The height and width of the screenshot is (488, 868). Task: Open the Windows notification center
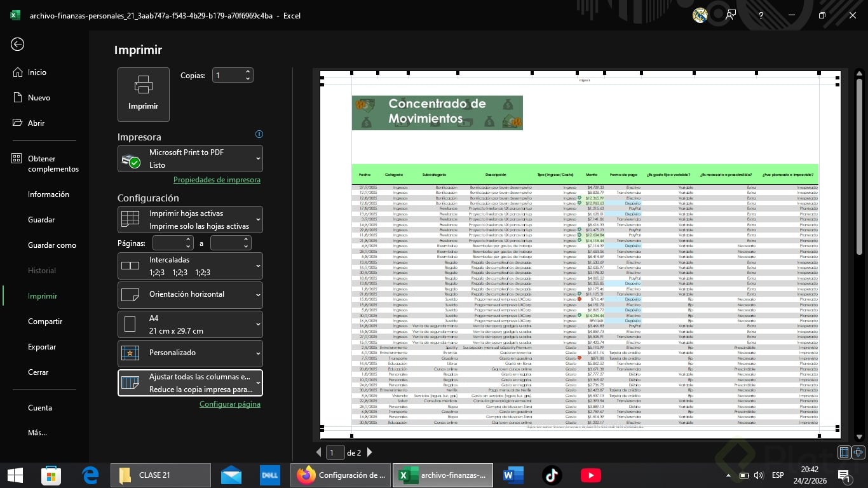point(844,475)
